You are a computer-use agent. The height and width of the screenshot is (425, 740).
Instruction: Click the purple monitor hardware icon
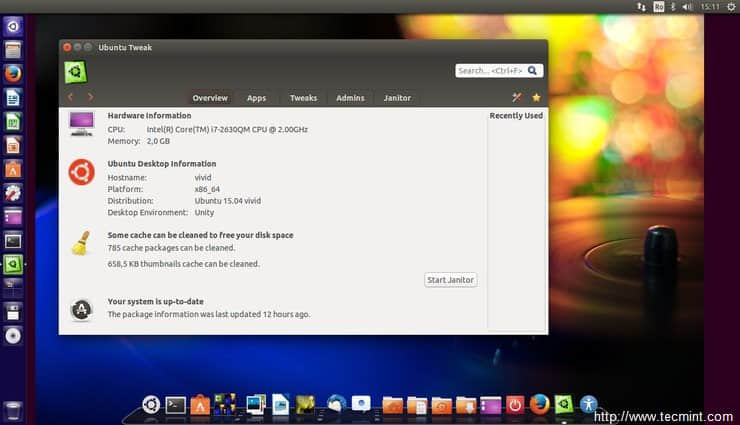tap(81, 123)
